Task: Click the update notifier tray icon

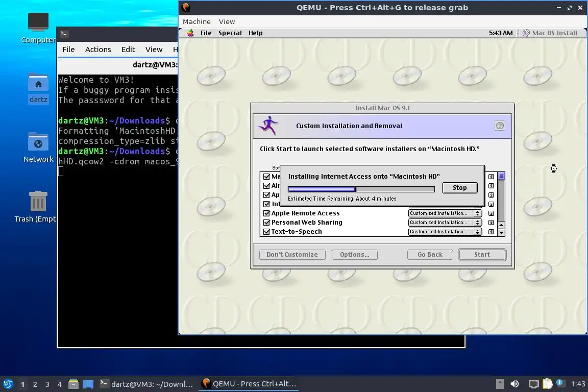Action: tap(559, 383)
